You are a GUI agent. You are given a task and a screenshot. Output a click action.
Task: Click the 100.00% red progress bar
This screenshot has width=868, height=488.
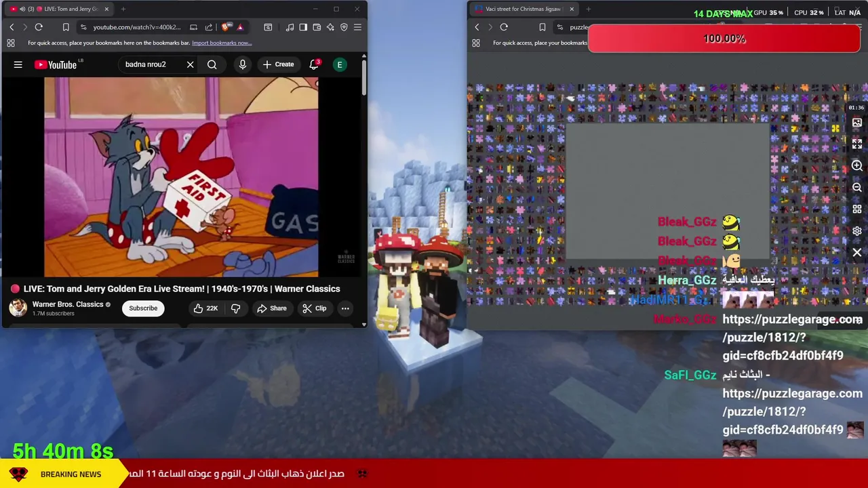[x=724, y=39]
